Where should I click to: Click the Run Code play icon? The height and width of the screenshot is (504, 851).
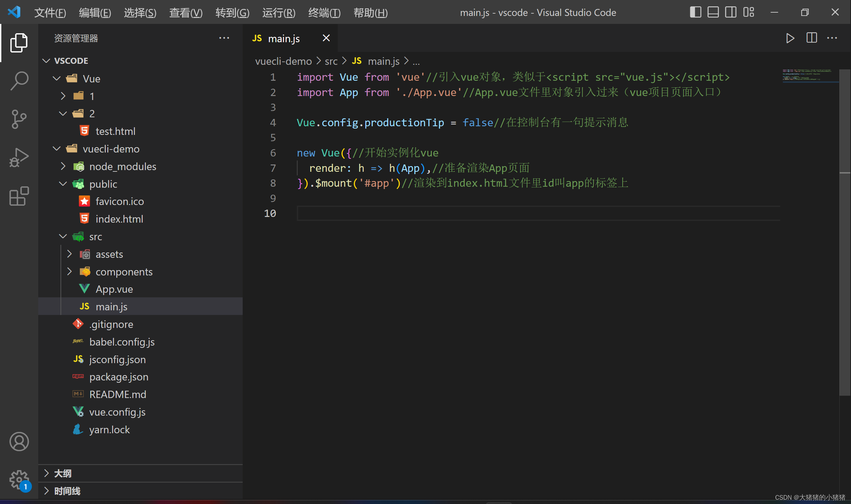coord(790,38)
